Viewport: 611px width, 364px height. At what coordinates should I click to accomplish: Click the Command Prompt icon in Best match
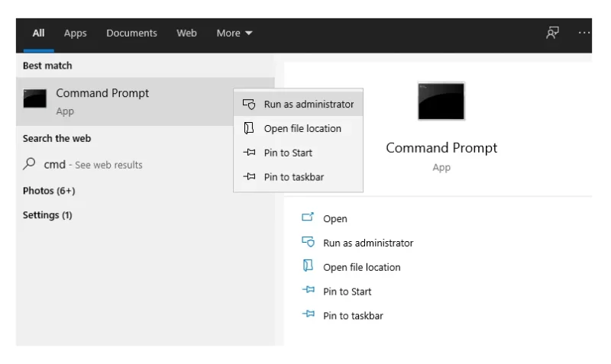click(x=34, y=98)
